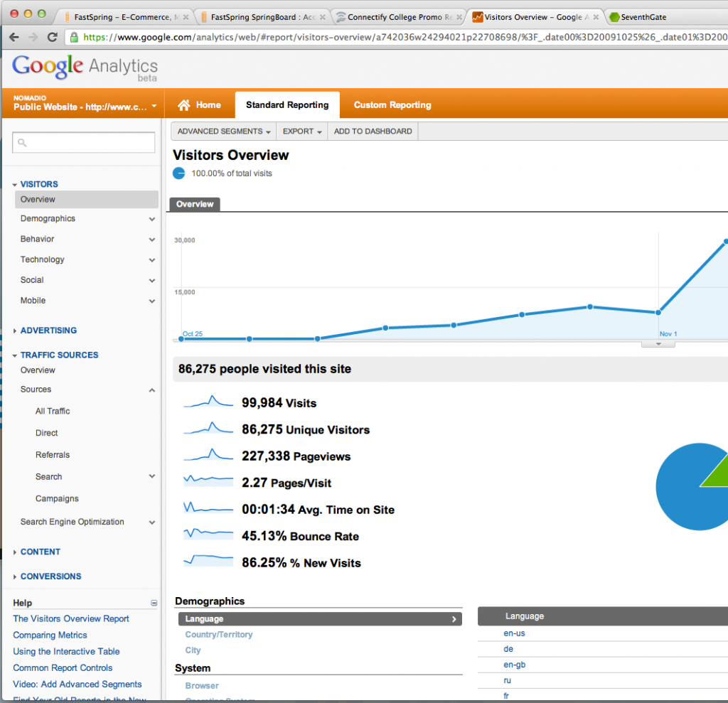
Task: Expand Social submenu chevron
Action: click(152, 281)
